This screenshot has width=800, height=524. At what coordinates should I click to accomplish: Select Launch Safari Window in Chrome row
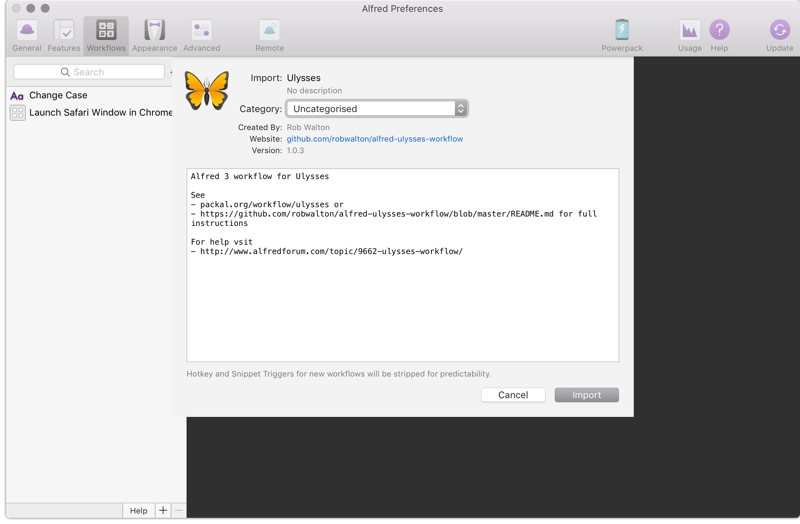click(x=91, y=113)
